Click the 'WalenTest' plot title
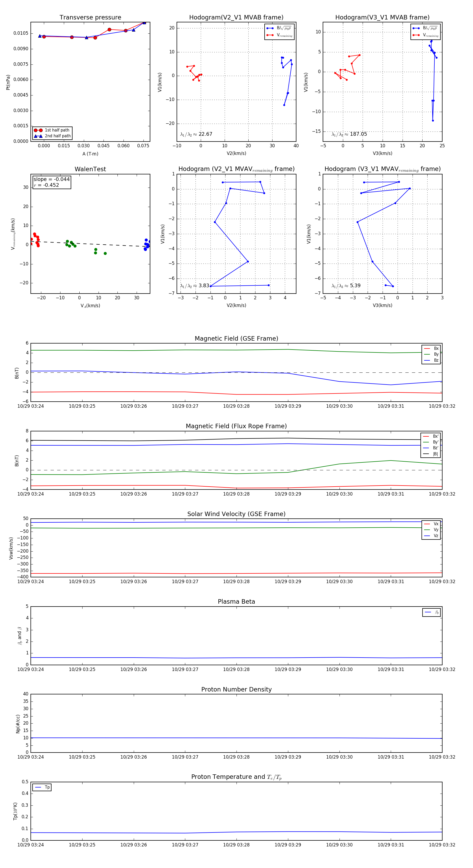 click(90, 169)
